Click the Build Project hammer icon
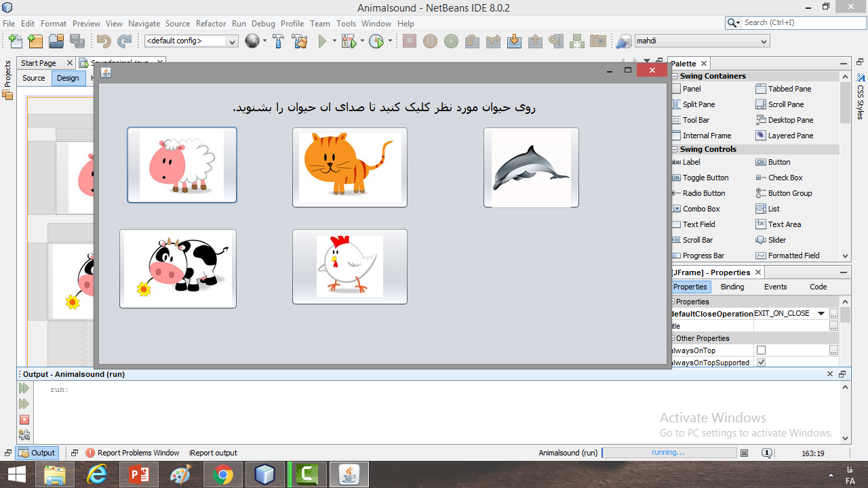The image size is (868, 488). tap(278, 41)
